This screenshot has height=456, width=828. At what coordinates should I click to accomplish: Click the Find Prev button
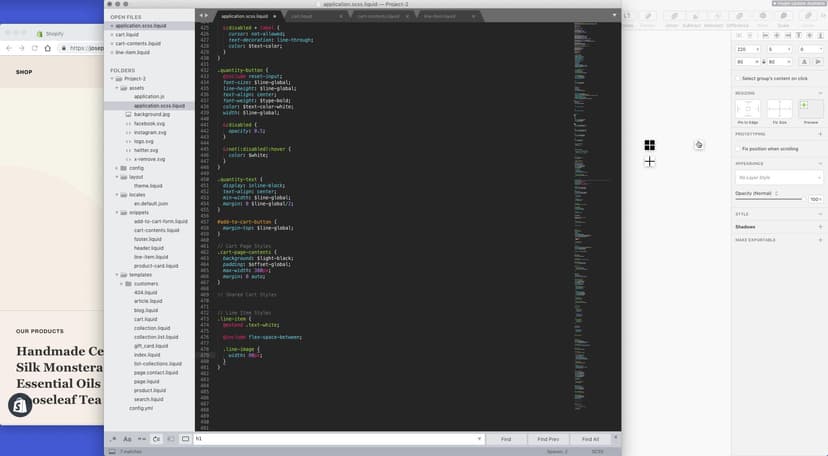(548, 439)
